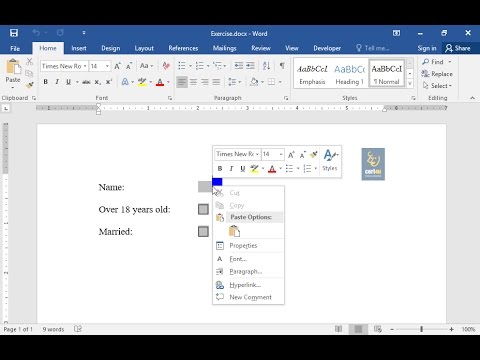Toggle Italic in the mini toolbar

231,169
